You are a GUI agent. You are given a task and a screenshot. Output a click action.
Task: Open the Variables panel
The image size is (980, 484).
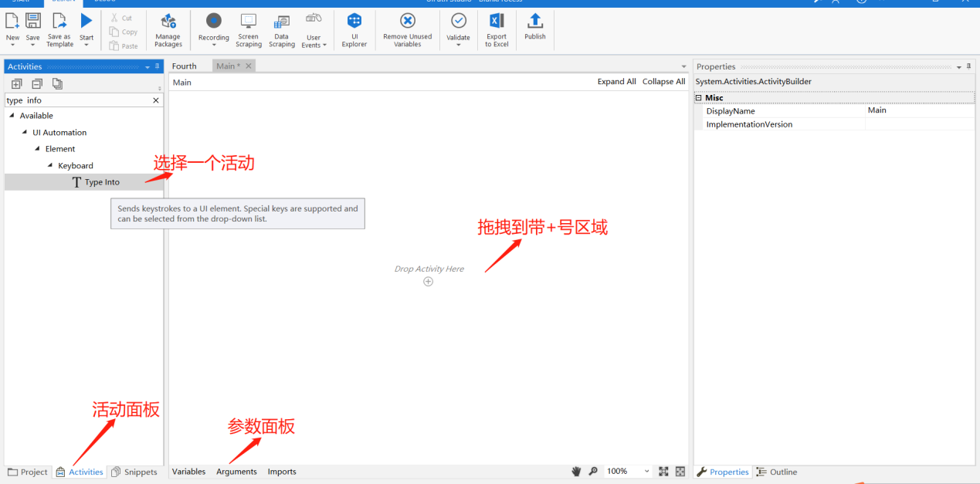(188, 472)
